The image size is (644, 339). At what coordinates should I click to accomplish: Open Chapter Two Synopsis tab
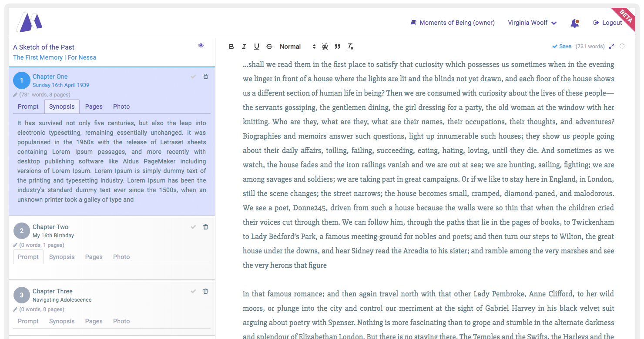coord(62,257)
